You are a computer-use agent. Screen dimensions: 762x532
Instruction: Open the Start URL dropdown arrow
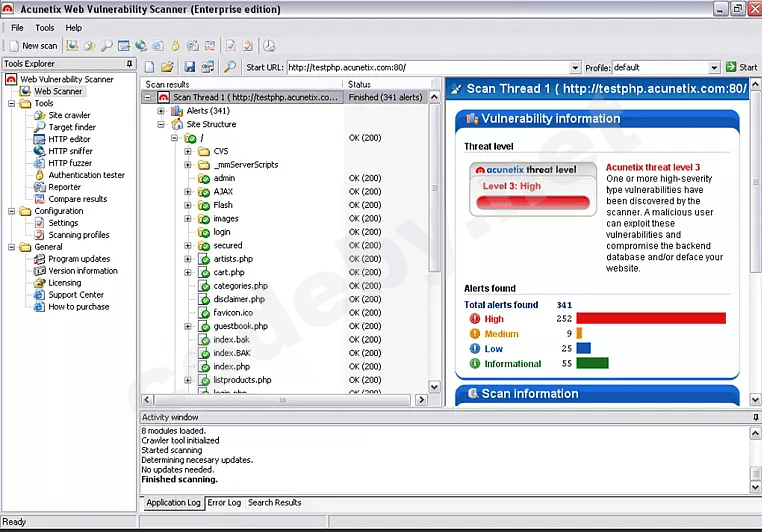[x=575, y=68]
